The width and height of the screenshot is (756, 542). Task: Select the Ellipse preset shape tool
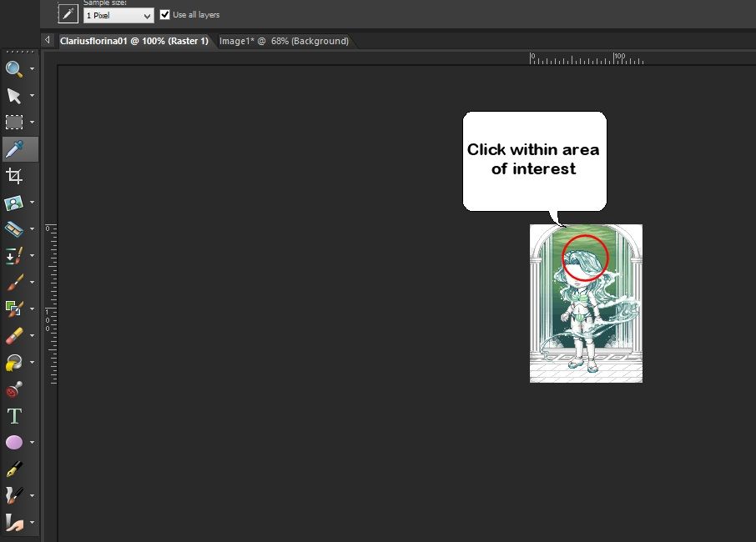(x=14, y=442)
